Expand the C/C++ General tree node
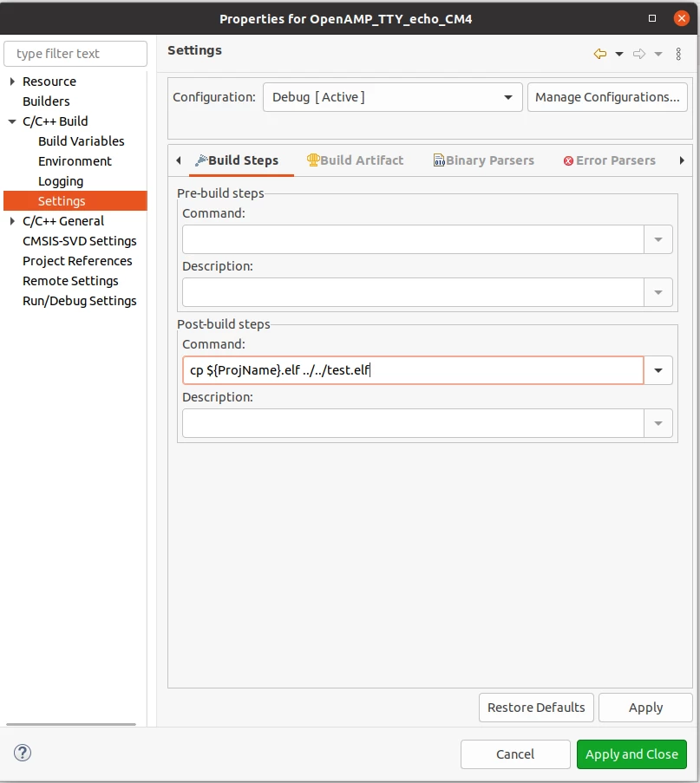 click(12, 221)
